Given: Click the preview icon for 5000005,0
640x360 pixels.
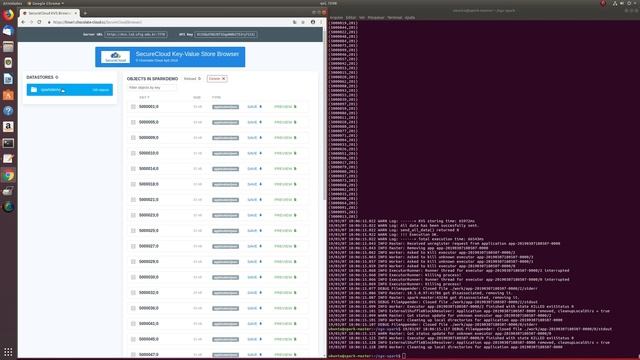Looking at the screenshot, I should tap(295, 122).
